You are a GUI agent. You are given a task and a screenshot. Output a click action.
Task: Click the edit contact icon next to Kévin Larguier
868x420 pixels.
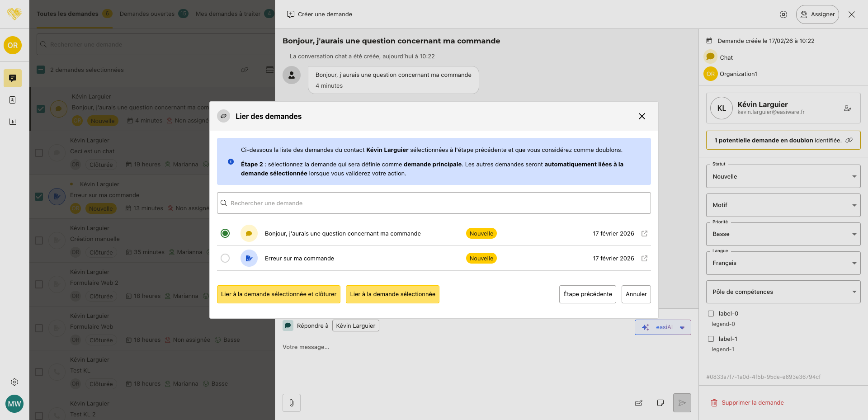(x=847, y=109)
